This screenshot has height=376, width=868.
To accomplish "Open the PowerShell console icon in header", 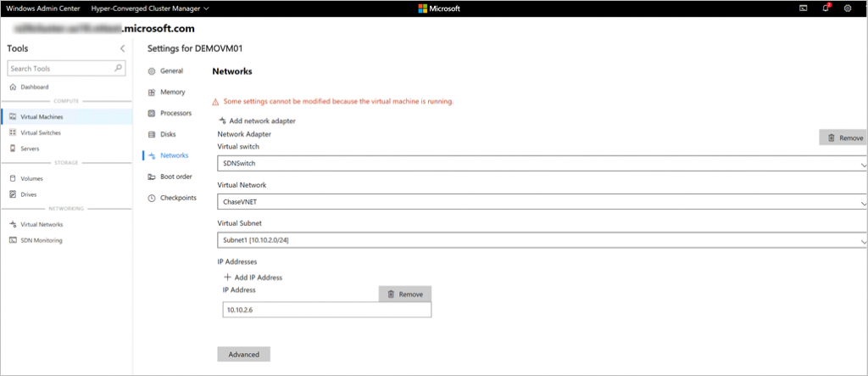I will pos(803,8).
